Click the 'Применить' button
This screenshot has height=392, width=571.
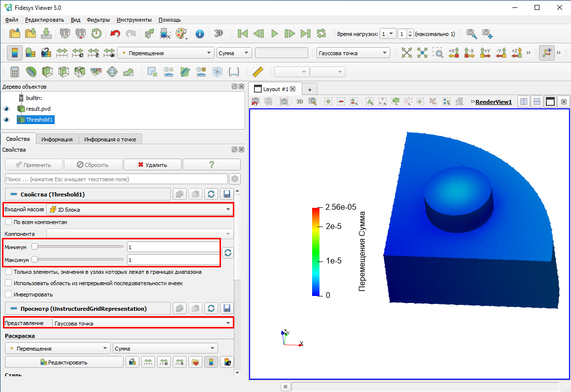[34, 164]
